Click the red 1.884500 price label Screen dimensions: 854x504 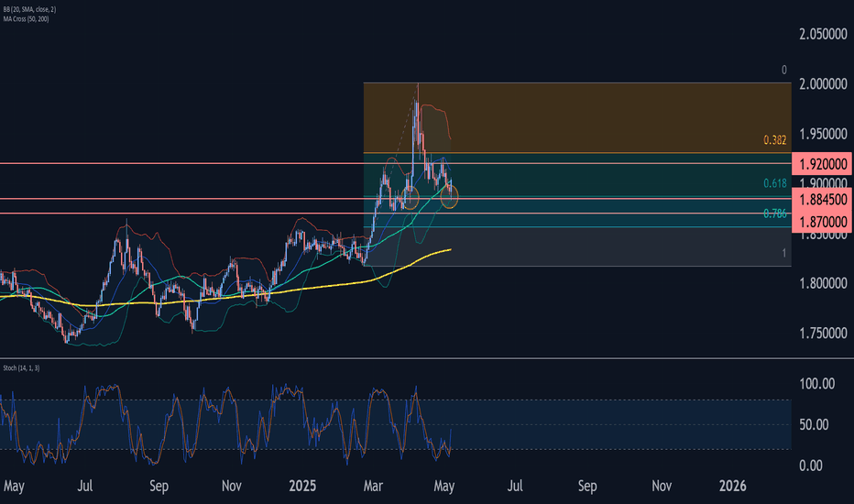[x=822, y=200]
